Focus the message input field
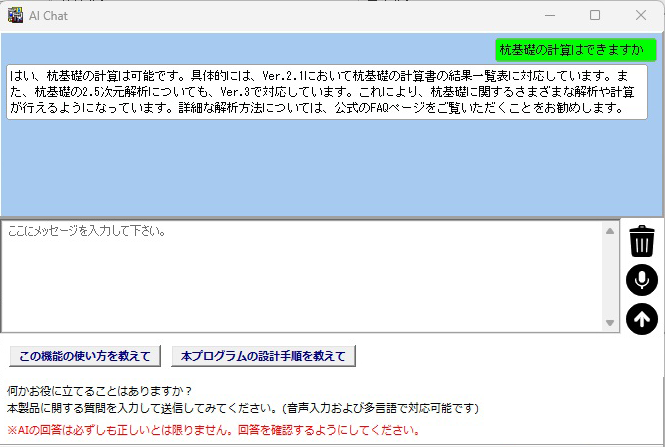This screenshot has height=447, width=665. (x=303, y=276)
